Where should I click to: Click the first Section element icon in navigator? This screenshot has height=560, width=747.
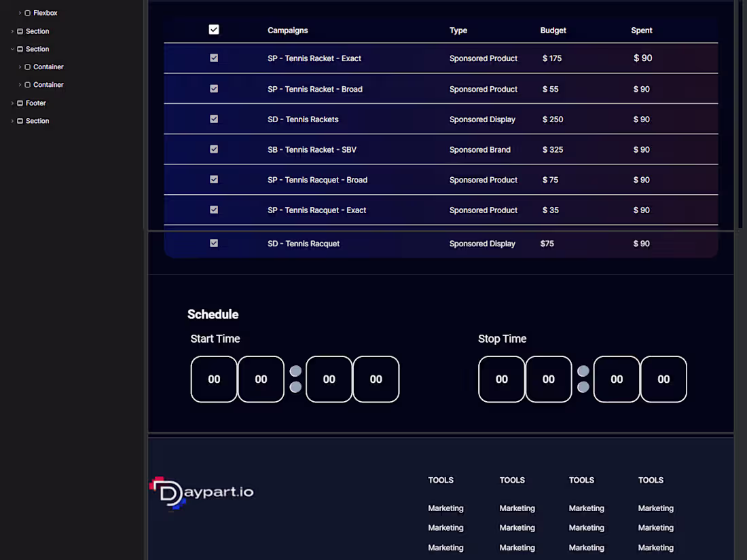point(20,31)
